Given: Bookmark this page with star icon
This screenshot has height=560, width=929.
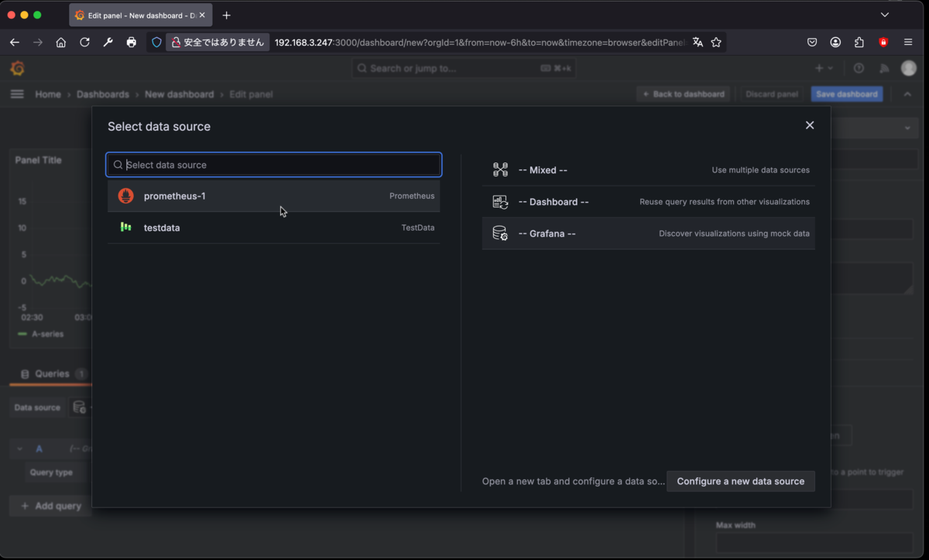Looking at the screenshot, I should 716,43.
